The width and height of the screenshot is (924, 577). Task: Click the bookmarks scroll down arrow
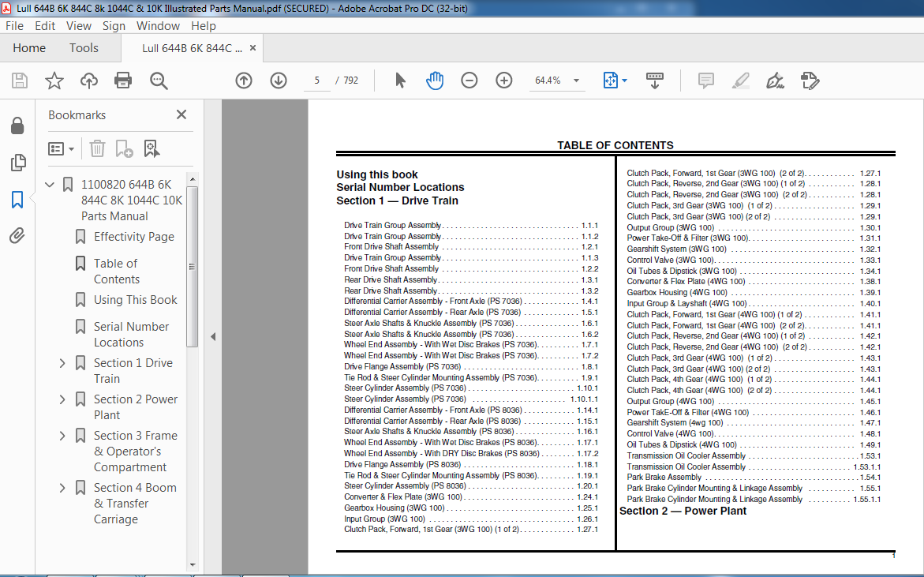pyautogui.click(x=192, y=564)
